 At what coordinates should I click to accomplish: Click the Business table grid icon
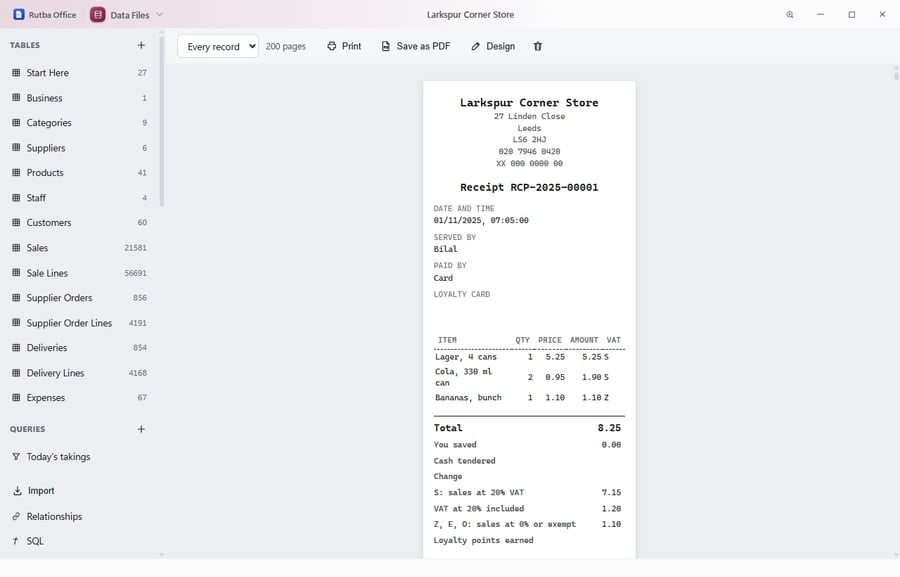click(16, 98)
